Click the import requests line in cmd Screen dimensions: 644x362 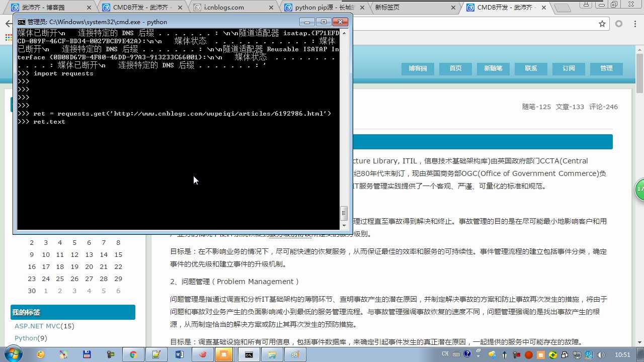[55, 73]
